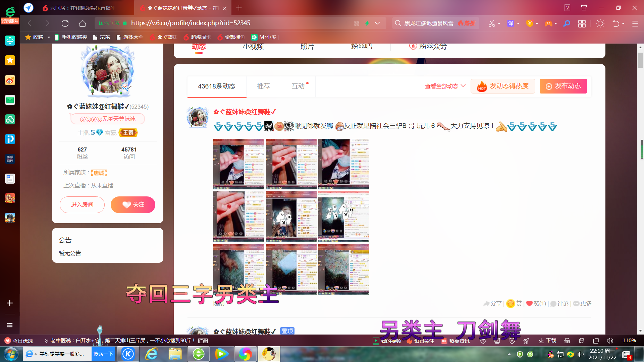Toggle browser sound icon in status bar
The width and height of the screenshot is (644, 362).
click(610, 341)
